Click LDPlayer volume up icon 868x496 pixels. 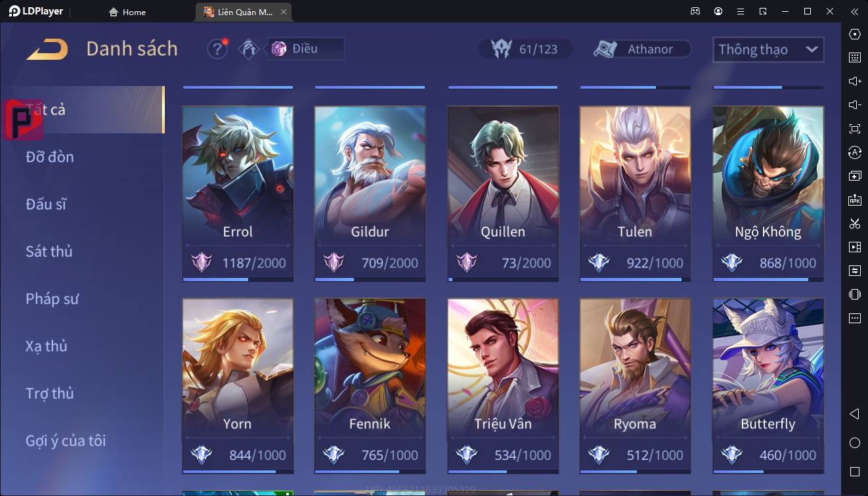click(854, 81)
